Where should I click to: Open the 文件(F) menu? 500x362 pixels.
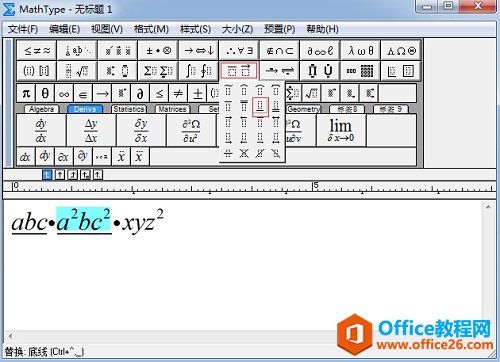(x=23, y=29)
